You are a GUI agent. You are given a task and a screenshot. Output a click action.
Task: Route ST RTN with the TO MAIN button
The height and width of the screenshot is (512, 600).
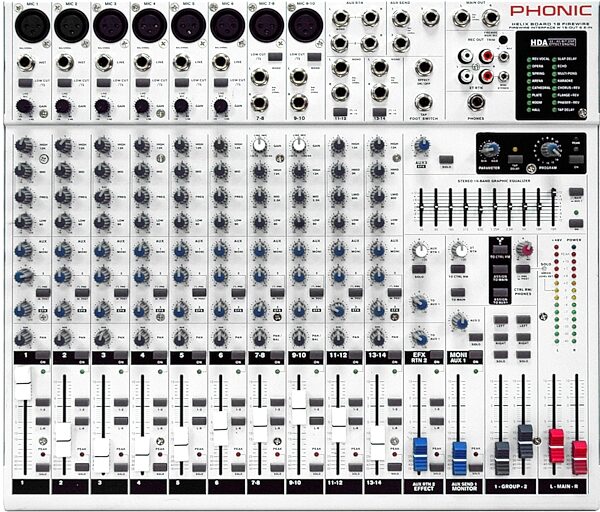tap(458, 293)
